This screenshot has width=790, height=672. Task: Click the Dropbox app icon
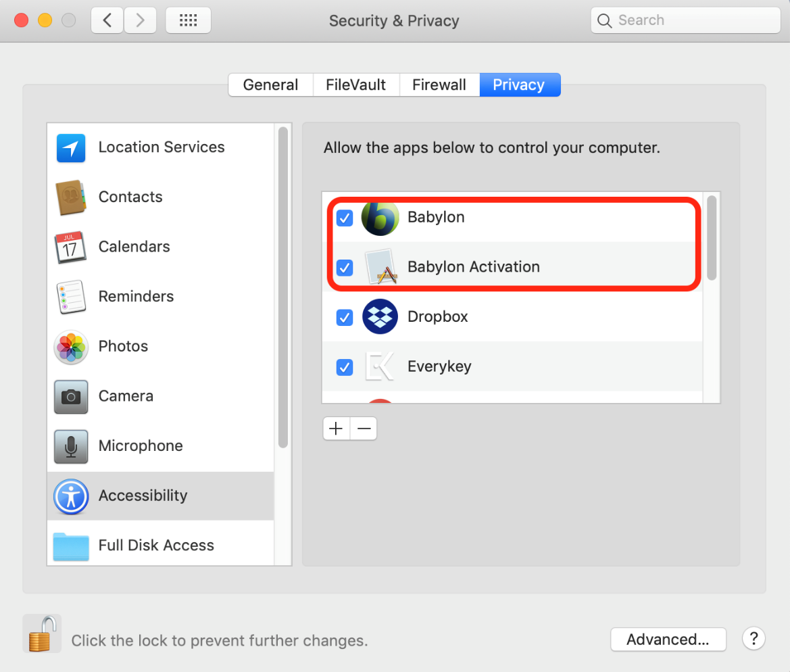point(380,316)
